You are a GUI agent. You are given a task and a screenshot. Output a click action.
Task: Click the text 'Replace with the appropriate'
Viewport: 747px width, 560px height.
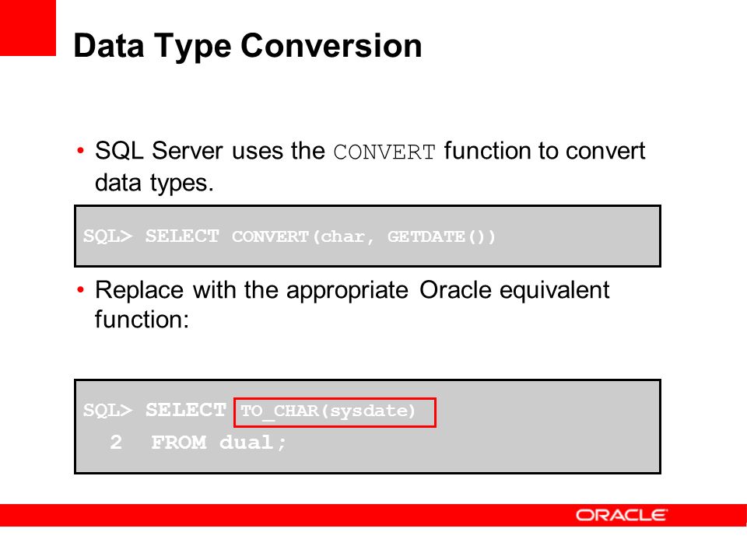tap(251, 290)
